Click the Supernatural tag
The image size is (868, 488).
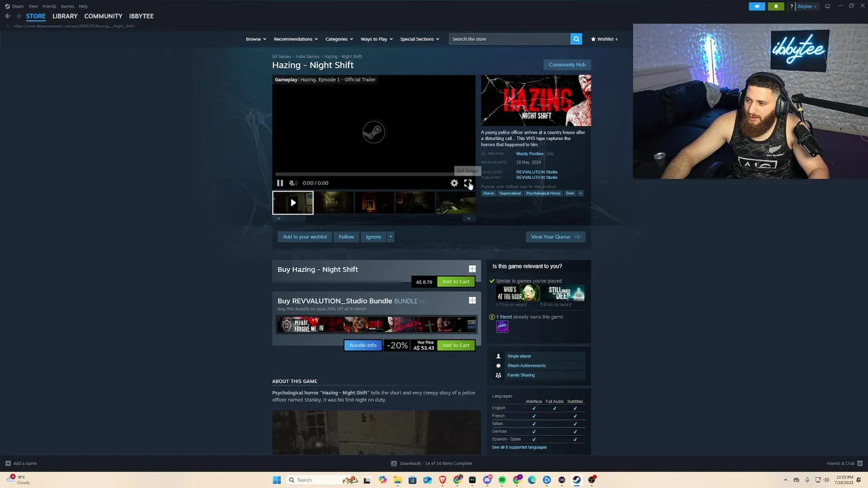(x=510, y=193)
